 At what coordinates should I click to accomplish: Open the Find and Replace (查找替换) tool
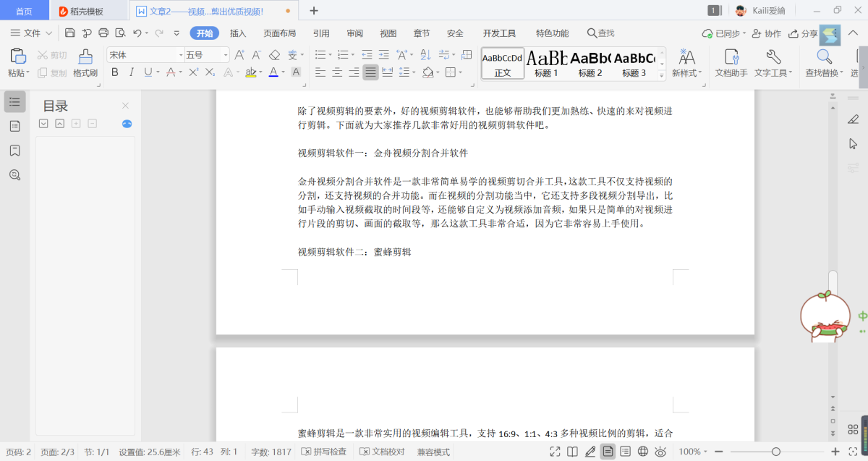tap(824, 62)
